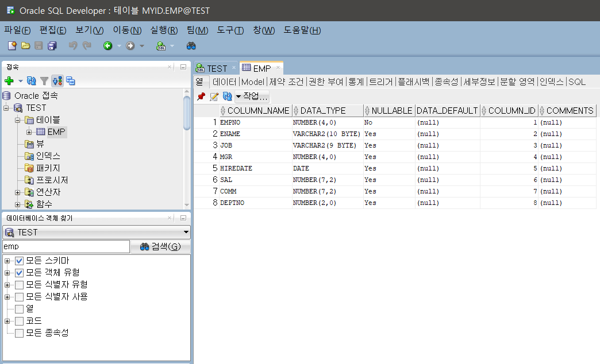Click the green plus New Connection icon
The width and height of the screenshot is (600, 364).
pos(9,81)
